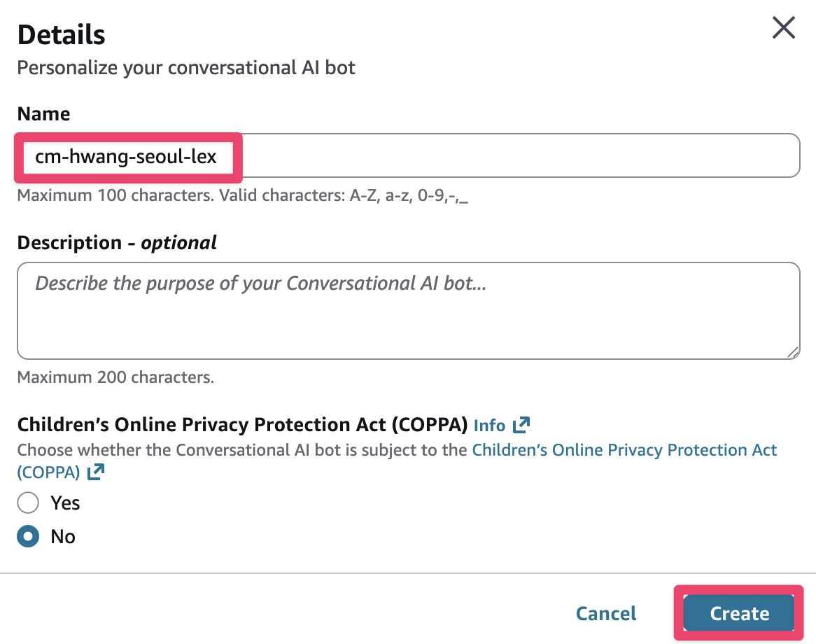Click the No option label
Image resolution: width=816 pixels, height=644 pixels.
coord(63,536)
